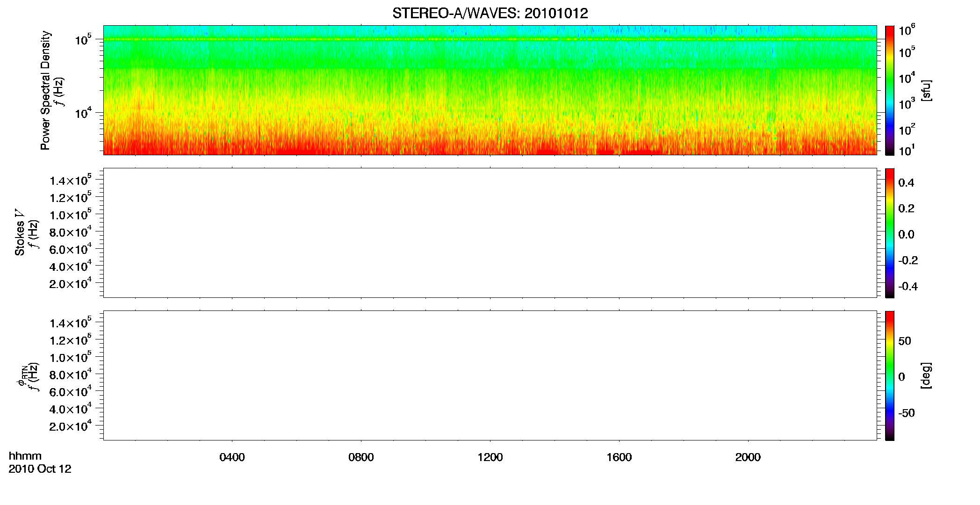Click the sfu color bar of top panel
980x505 pixels.
889,90
